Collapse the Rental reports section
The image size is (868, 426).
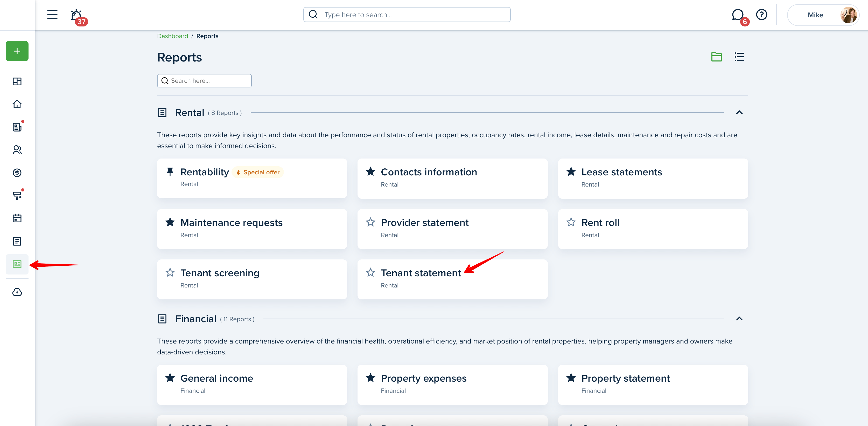coord(739,112)
